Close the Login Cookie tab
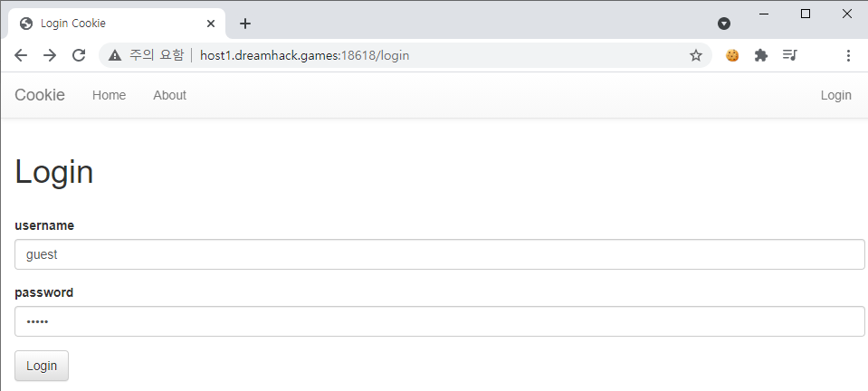Viewport: 868px width, 391px height. pyautogui.click(x=210, y=24)
